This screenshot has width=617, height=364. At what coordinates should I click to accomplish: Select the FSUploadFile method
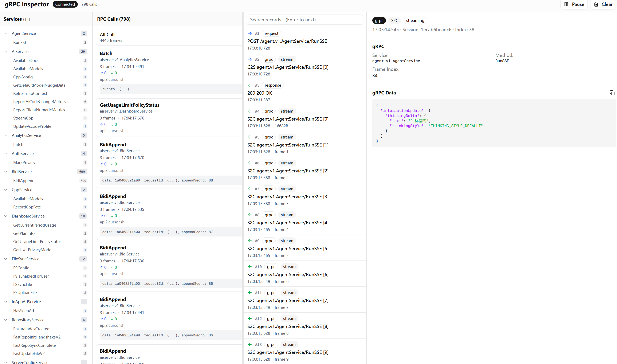tap(25, 293)
